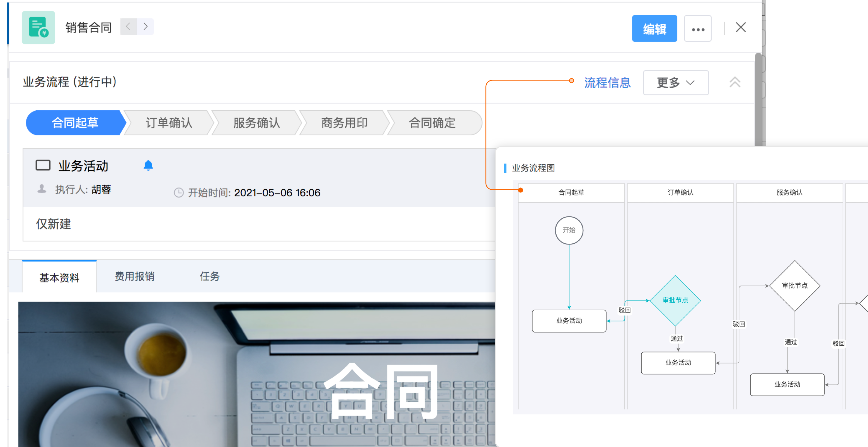Click the blue bell reminder icon
Screen dimensions: 868x447
click(x=148, y=165)
